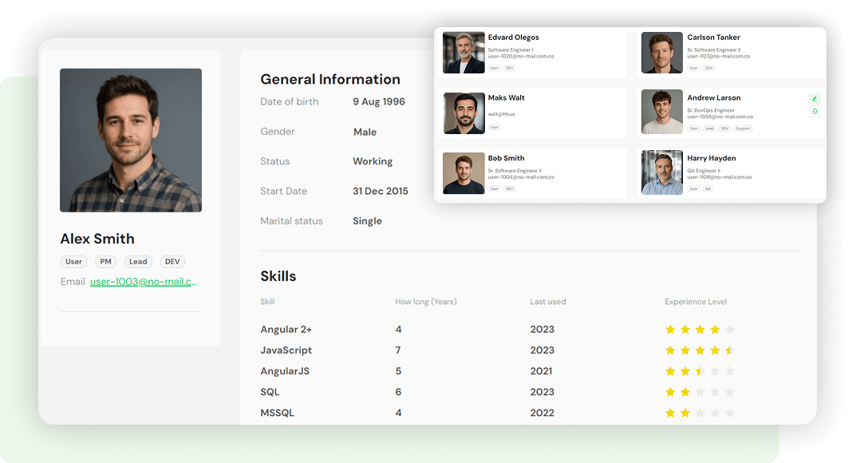
Task: Toggle the Lead badge on Andrew Larson's card
Action: click(708, 128)
